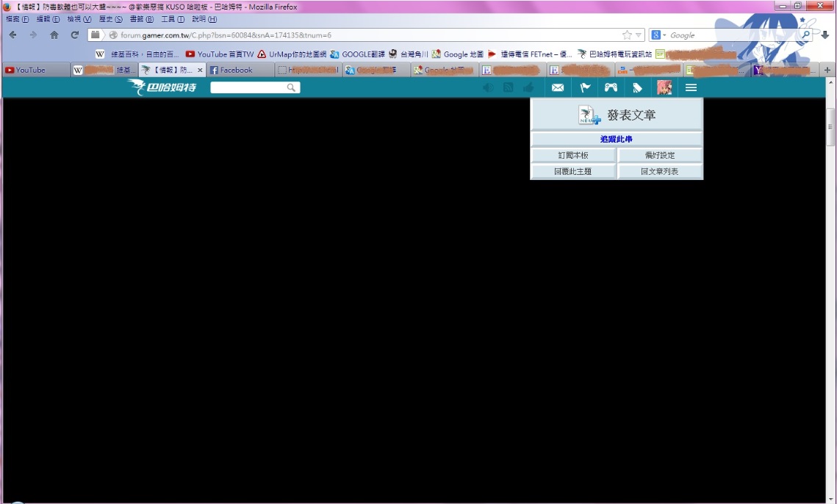Open the 維基百科 bookmark

click(x=137, y=54)
